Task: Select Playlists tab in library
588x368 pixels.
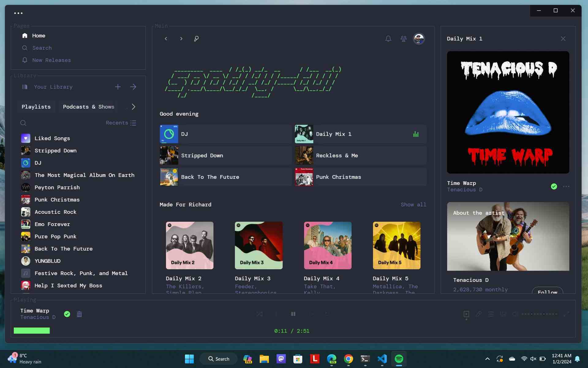Action: pos(36,106)
